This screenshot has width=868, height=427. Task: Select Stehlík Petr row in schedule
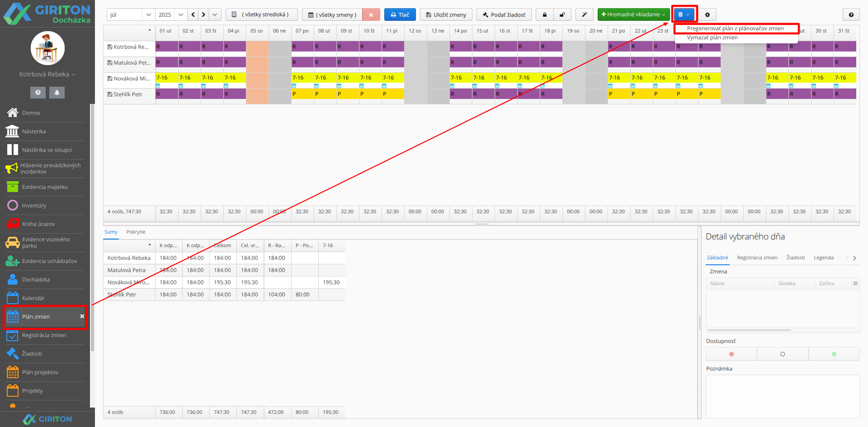coord(129,94)
